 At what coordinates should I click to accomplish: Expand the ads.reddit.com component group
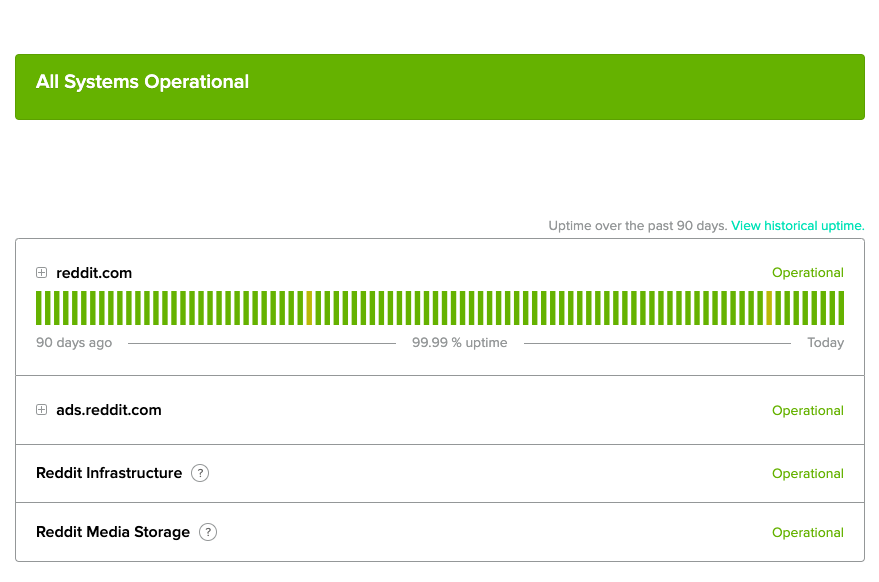coord(41,410)
